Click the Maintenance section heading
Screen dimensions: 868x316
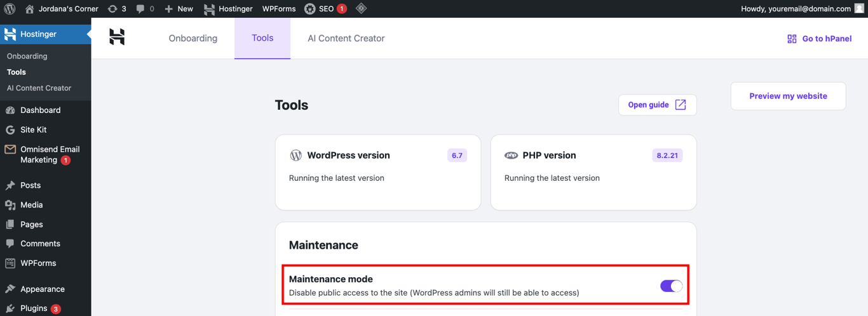323,245
